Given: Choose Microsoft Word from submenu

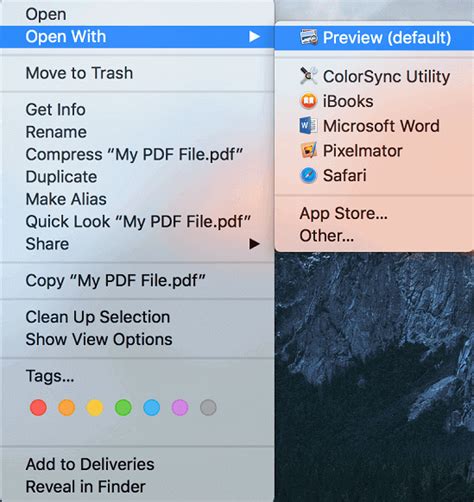Looking at the screenshot, I should point(374,126).
